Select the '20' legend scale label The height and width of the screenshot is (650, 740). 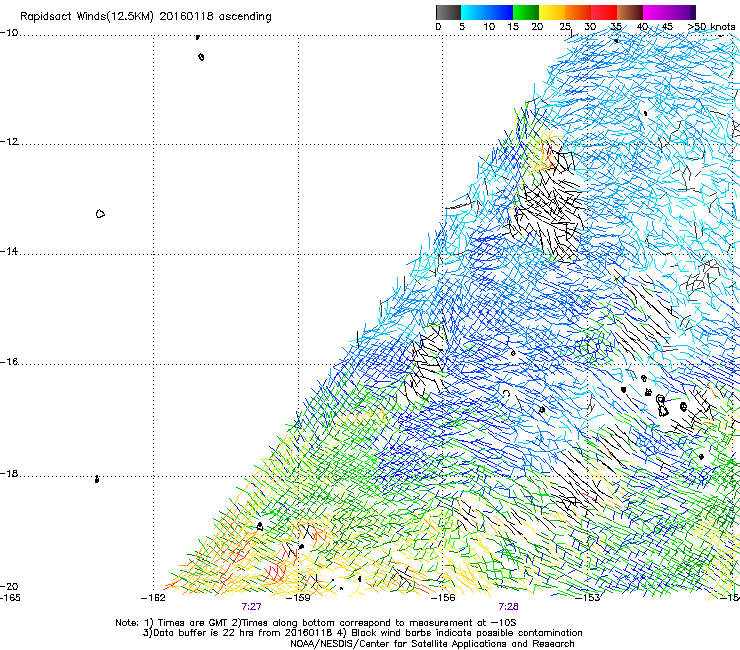pos(537,27)
